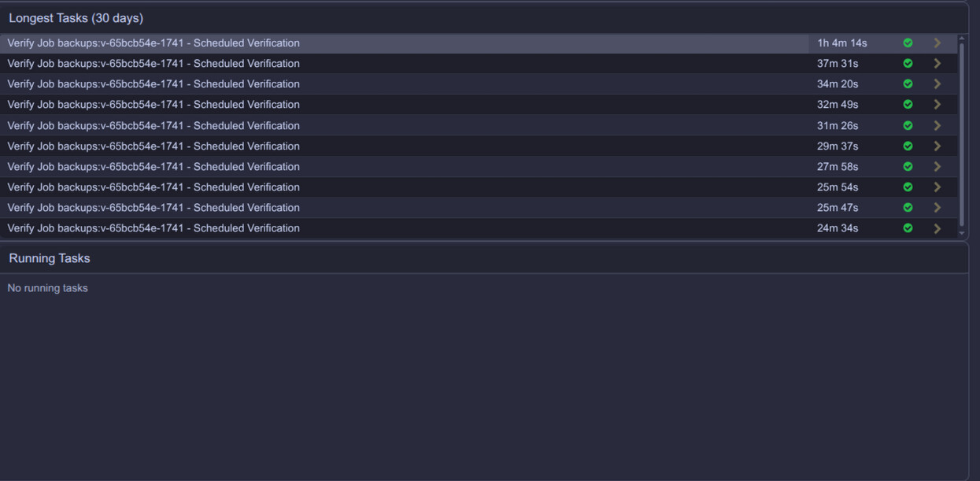Select the Scheduled Verification task taking 32m 49s
Viewport: 980px width, 481px height.
coord(153,105)
